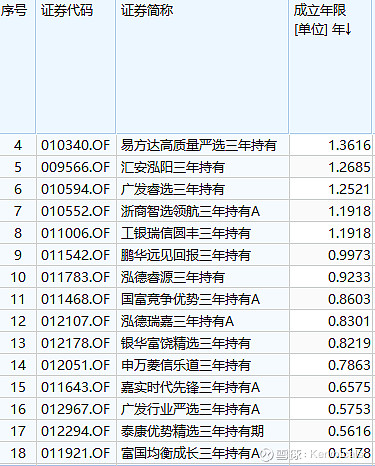Click the value 1.3616

click(x=349, y=145)
